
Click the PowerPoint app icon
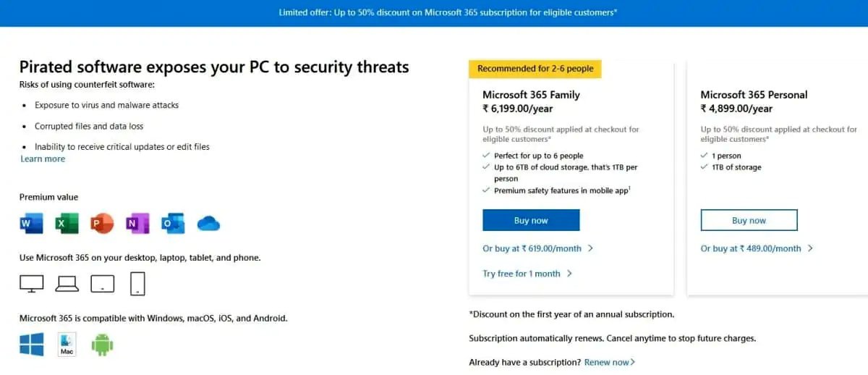pyautogui.click(x=103, y=224)
